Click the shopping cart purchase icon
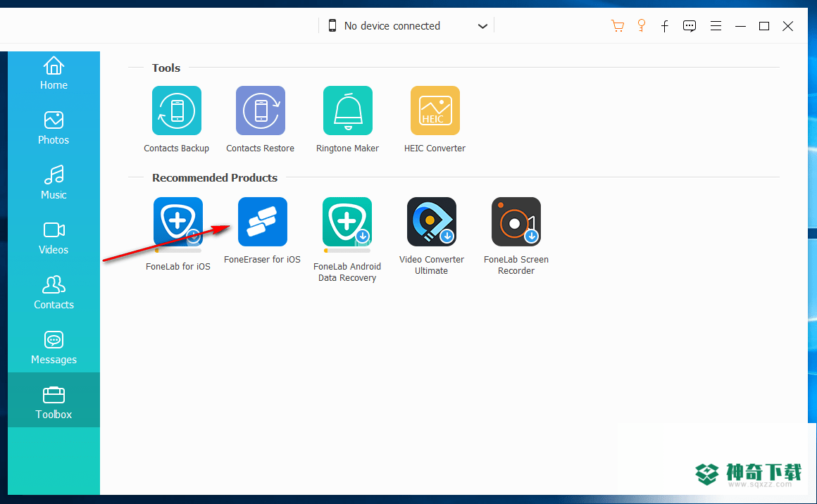 tap(618, 25)
